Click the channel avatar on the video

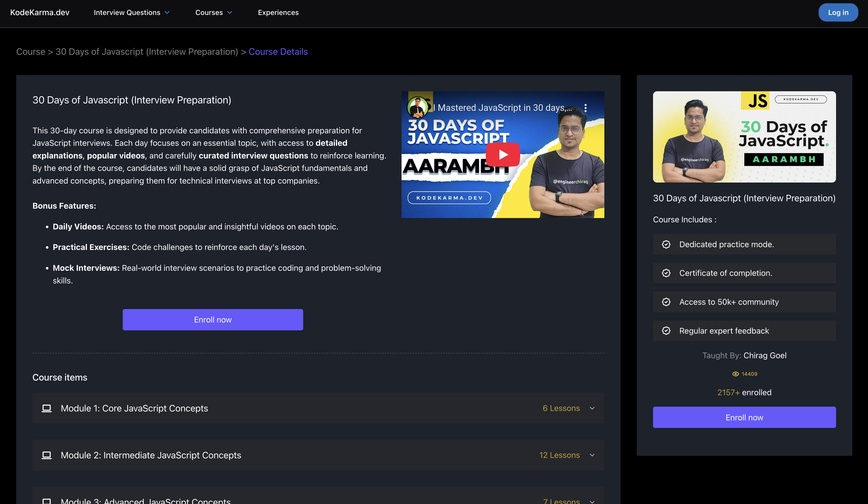417,107
